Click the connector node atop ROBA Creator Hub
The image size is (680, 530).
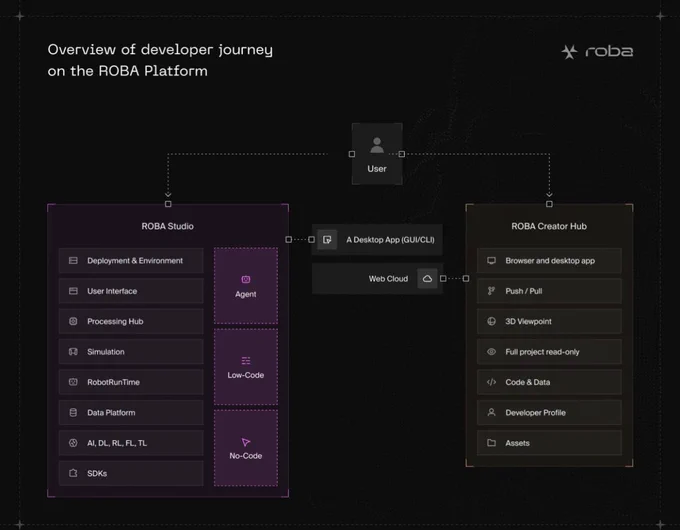[549, 204]
